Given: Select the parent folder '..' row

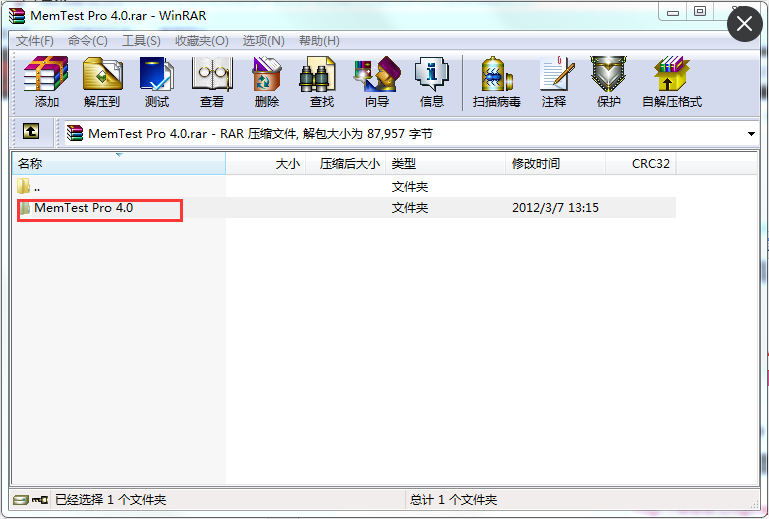Looking at the screenshot, I should click(343, 186).
